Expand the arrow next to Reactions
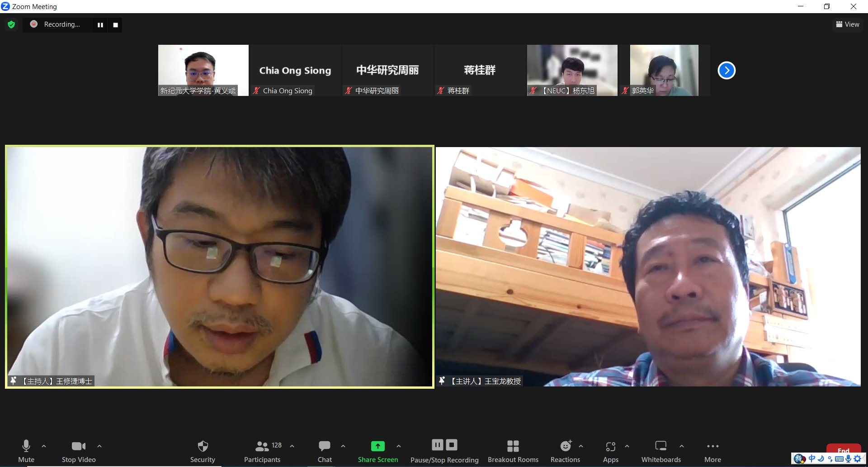 click(x=581, y=446)
